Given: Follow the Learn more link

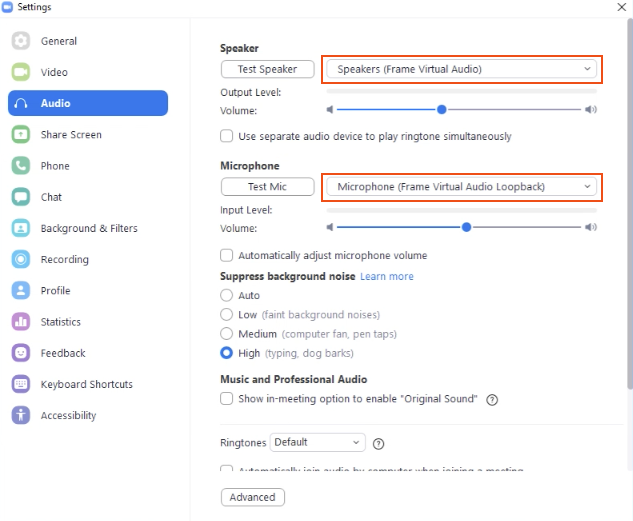Looking at the screenshot, I should pyautogui.click(x=387, y=277).
